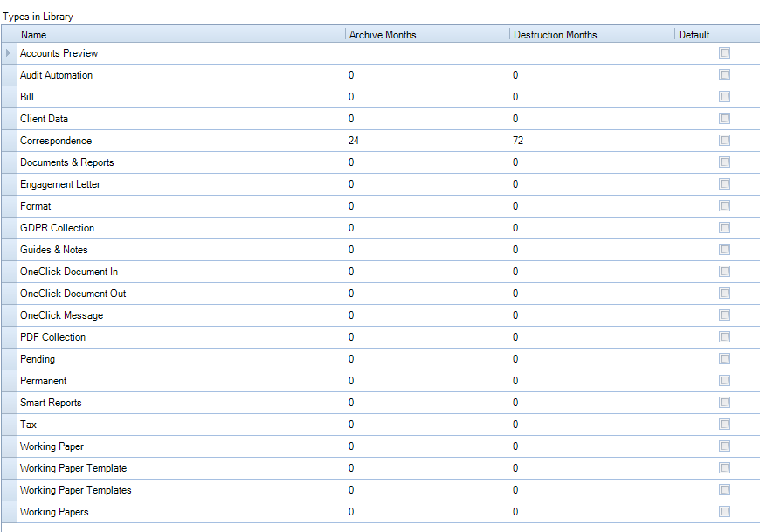This screenshot has height=532, width=760.
Task: Select the current-row arrow for Accounts Preview
Action: point(9,52)
